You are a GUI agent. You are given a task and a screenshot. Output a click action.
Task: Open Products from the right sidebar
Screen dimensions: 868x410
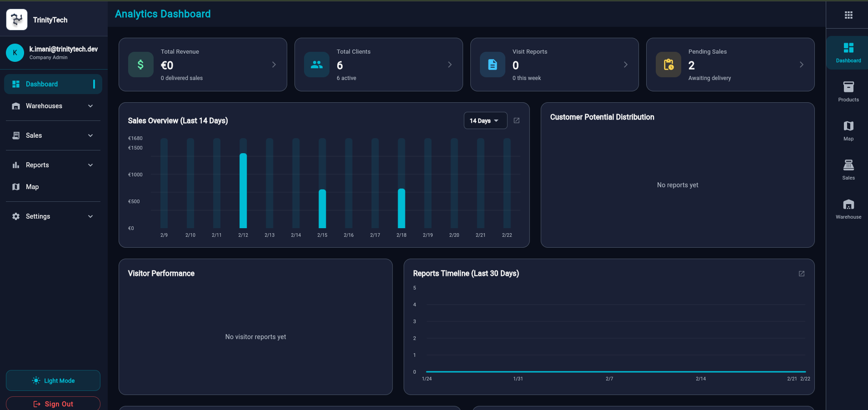(848, 90)
